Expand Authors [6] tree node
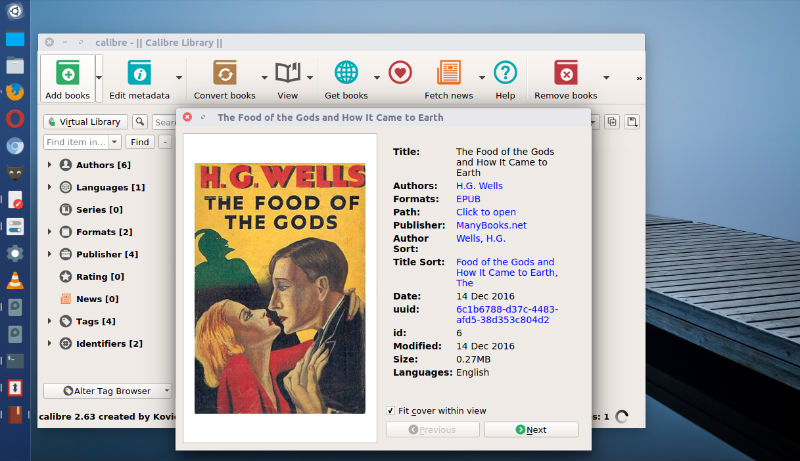800x461 pixels. pyautogui.click(x=49, y=165)
